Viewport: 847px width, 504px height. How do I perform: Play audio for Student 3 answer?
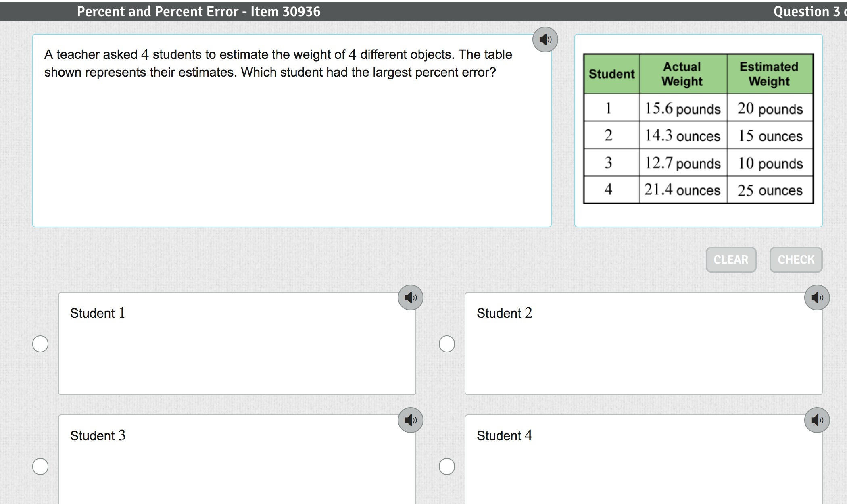pyautogui.click(x=410, y=420)
